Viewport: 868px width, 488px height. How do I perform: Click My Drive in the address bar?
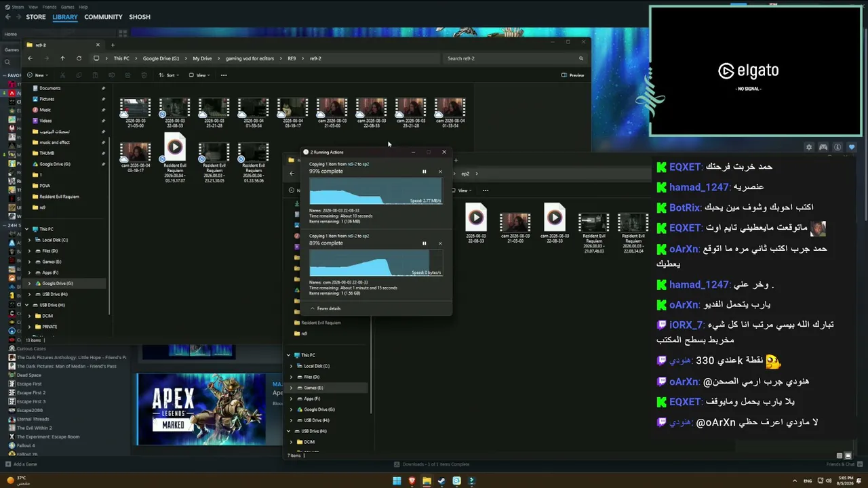pos(202,58)
